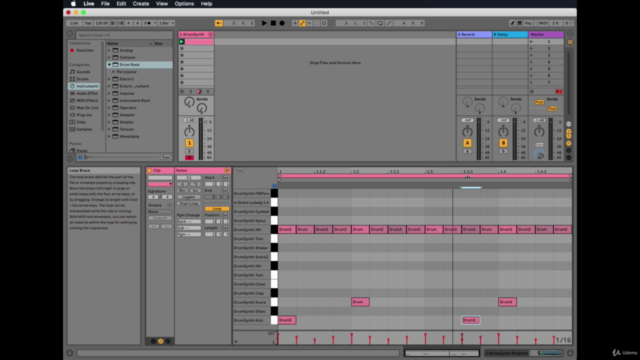Select the Audio Effects category
Viewport: 640px width, 360px height.
click(x=84, y=93)
